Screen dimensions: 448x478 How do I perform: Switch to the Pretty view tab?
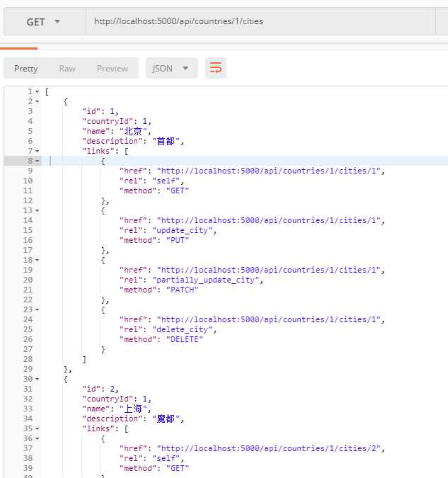pos(26,69)
